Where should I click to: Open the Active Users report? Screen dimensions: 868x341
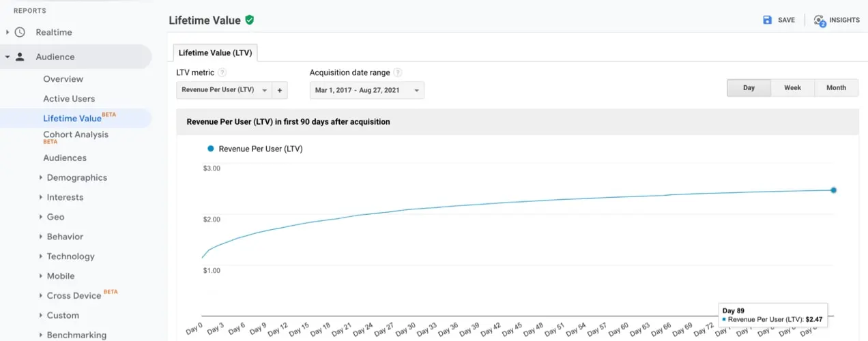click(69, 99)
